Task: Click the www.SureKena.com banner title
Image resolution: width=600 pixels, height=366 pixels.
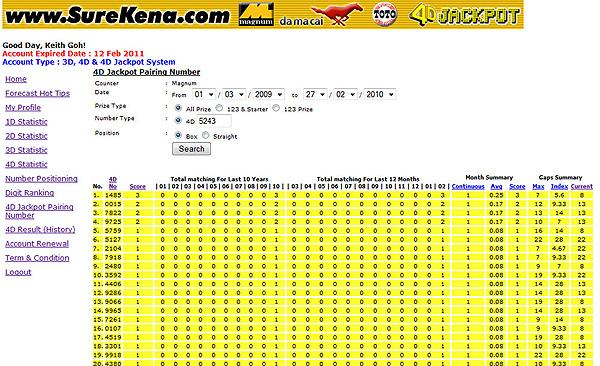Action: pyautogui.click(x=118, y=15)
